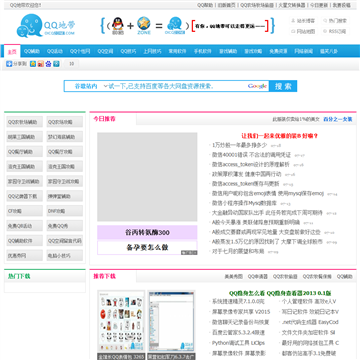
Task: Open the QQ表情 download thumbnail
Action: (121, 325)
